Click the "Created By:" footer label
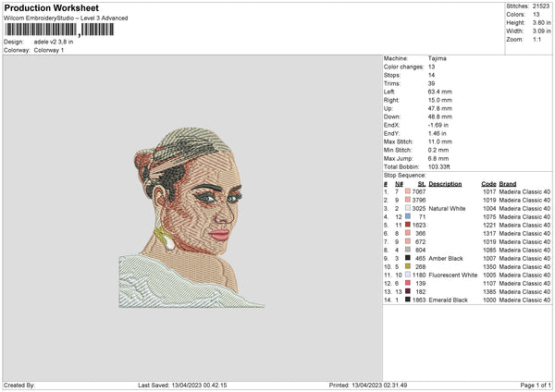555x392 pixels. click(x=19, y=385)
